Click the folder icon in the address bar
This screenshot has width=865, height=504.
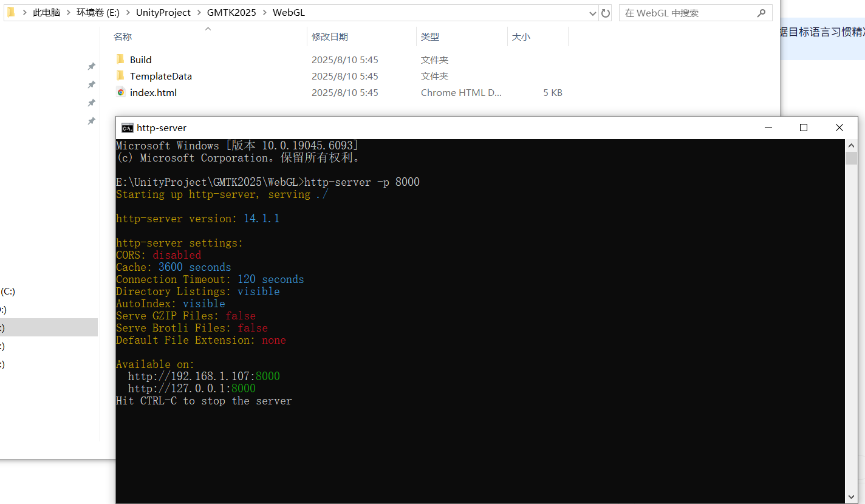pos(11,12)
